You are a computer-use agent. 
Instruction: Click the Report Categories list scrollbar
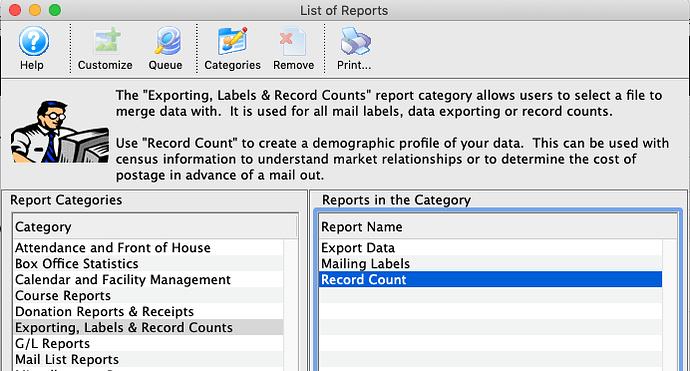(x=290, y=305)
